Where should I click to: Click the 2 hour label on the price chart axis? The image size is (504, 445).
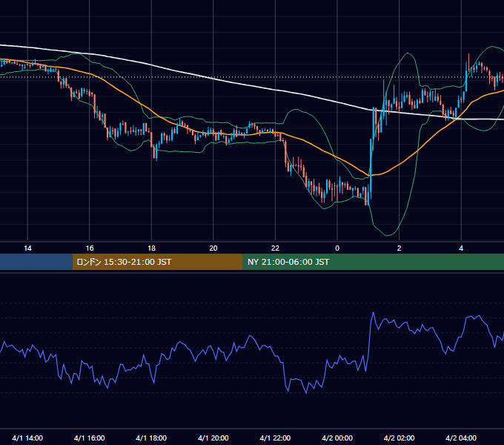[399, 248]
